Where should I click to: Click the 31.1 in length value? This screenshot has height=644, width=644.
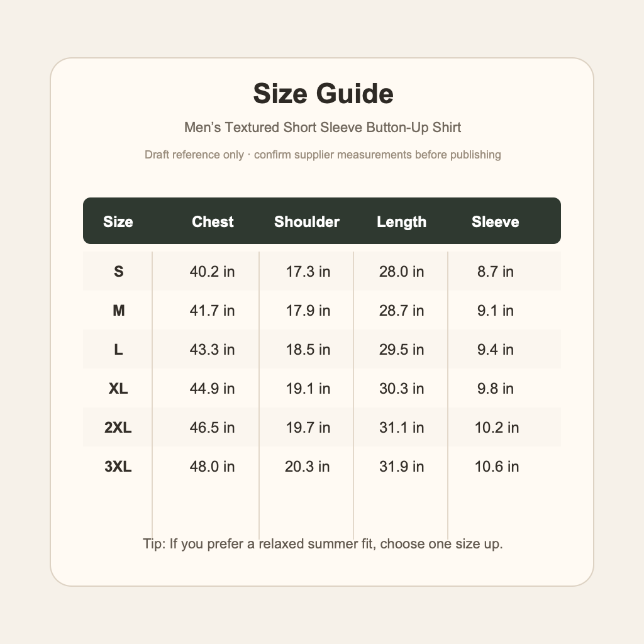[x=401, y=428]
